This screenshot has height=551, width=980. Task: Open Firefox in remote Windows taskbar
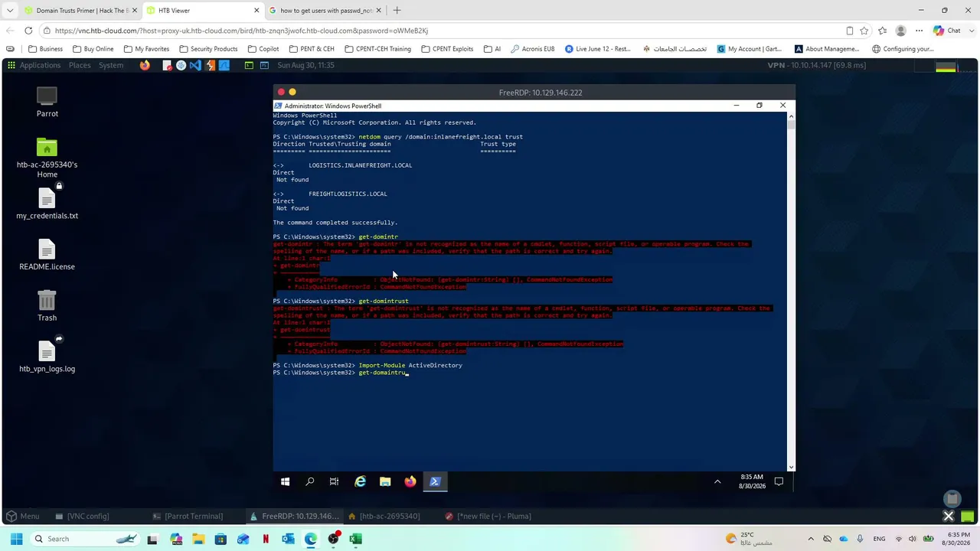pyautogui.click(x=410, y=481)
